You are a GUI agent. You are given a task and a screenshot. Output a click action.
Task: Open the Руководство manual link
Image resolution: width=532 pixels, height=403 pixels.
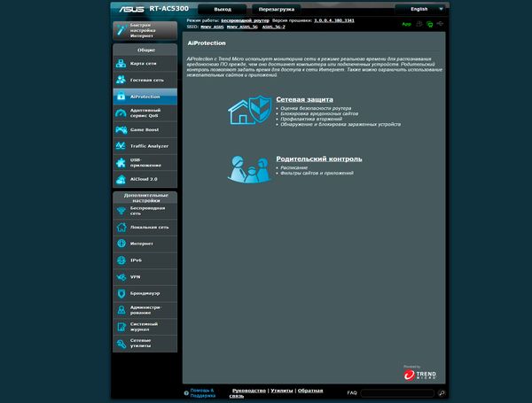249,391
